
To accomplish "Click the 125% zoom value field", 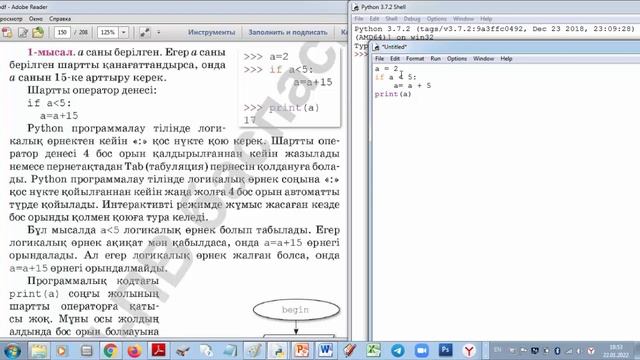I will click(108, 32).
